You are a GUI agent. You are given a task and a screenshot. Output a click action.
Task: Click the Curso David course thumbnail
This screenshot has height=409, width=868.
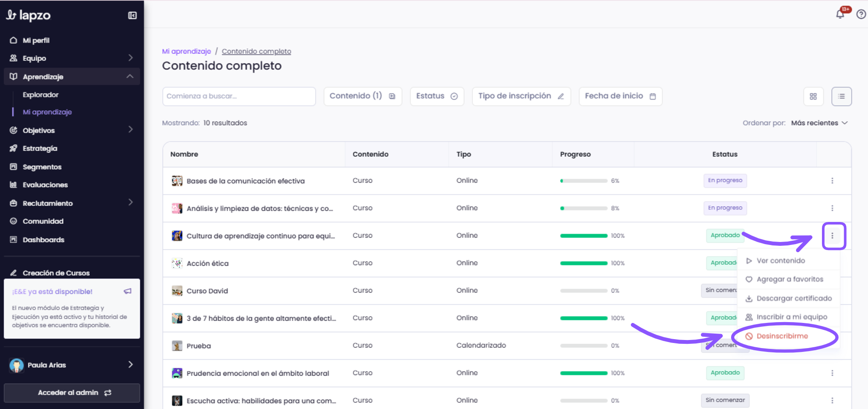[x=177, y=291]
